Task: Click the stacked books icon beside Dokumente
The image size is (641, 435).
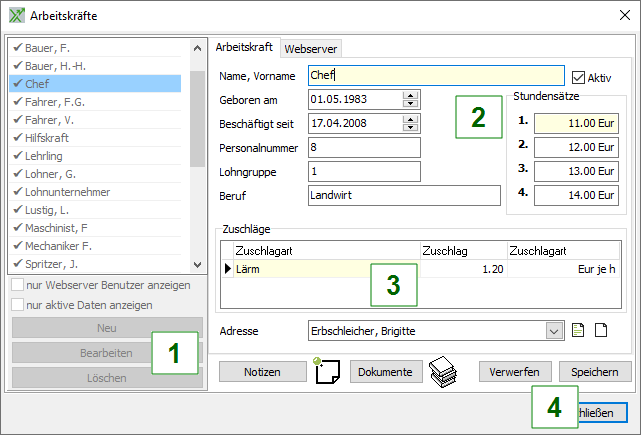Action: click(443, 371)
